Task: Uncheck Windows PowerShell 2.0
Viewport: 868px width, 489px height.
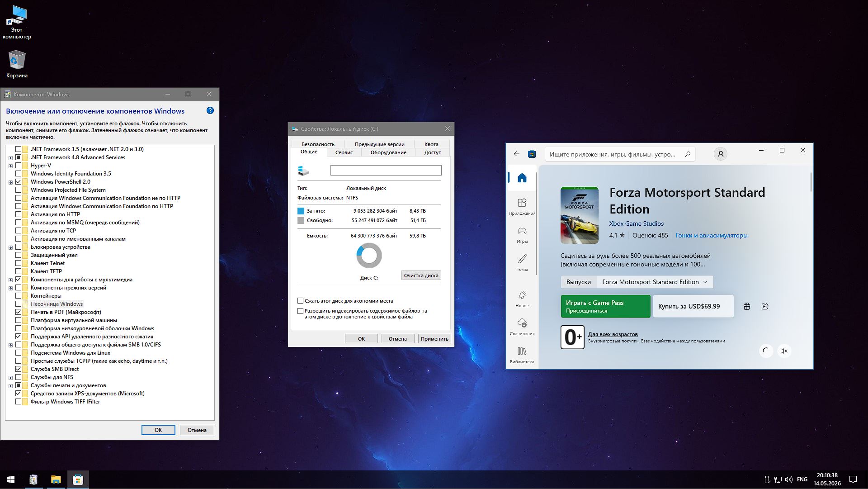Action: (19, 181)
